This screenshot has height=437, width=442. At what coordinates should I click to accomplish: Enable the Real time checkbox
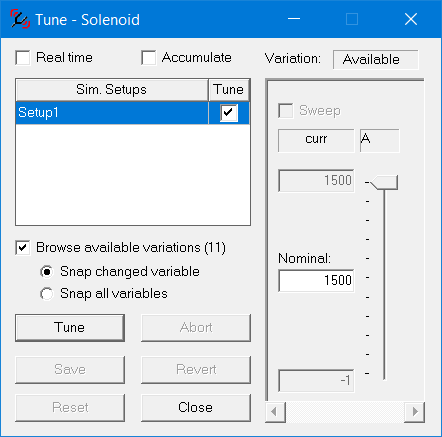pyautogui.click(x=23, y=58)
